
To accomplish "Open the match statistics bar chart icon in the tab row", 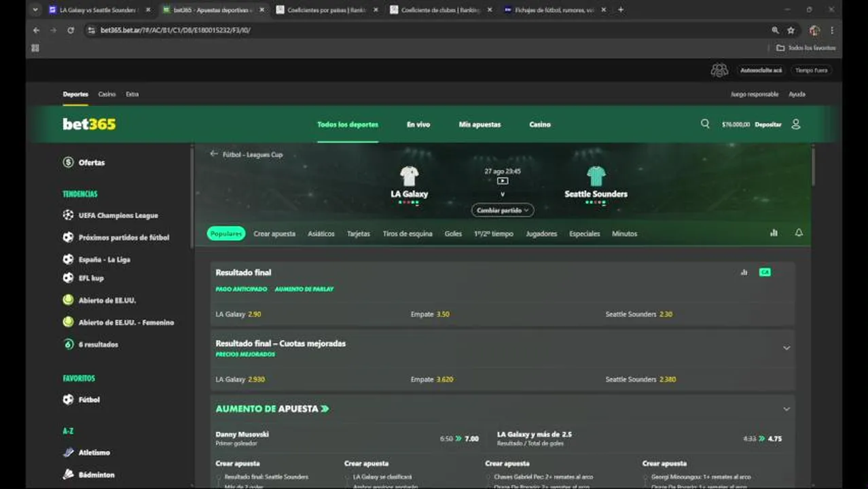I will pos(774,233).
